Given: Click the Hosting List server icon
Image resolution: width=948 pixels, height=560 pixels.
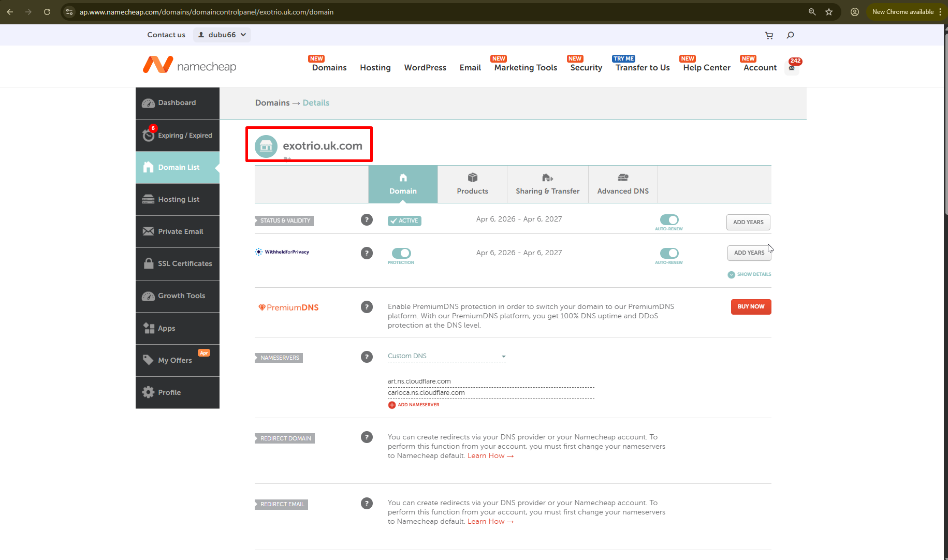Looking at the screenshot, I should click(148, 199).
